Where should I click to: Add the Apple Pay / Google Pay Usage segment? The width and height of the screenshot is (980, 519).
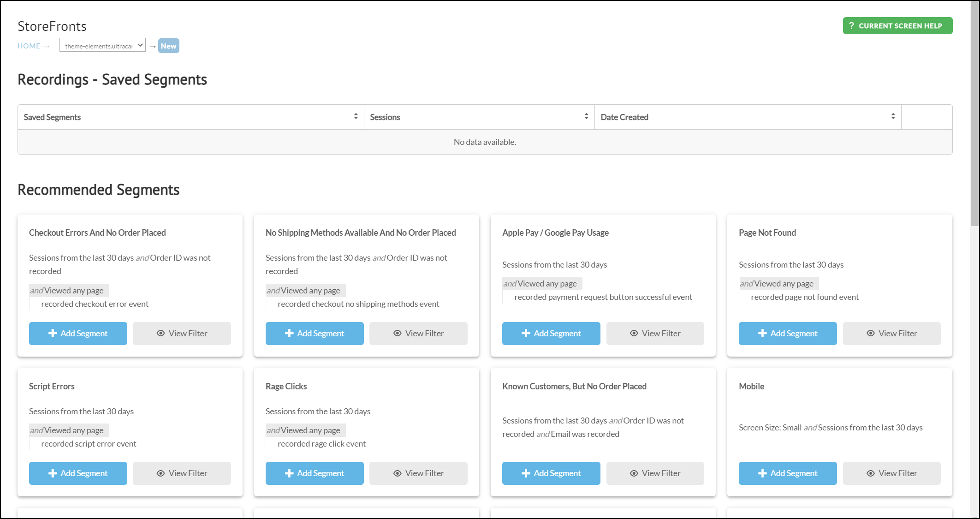[551, 334]
